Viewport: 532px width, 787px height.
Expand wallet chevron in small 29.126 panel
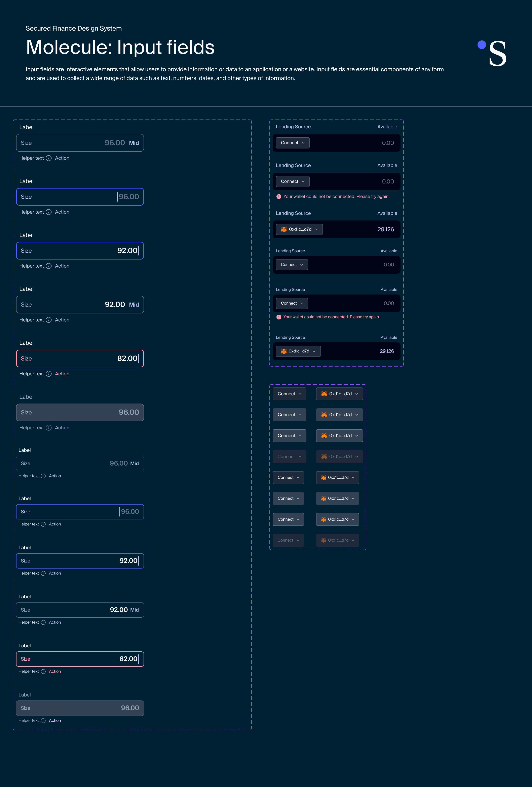click(x=314, y=351)
